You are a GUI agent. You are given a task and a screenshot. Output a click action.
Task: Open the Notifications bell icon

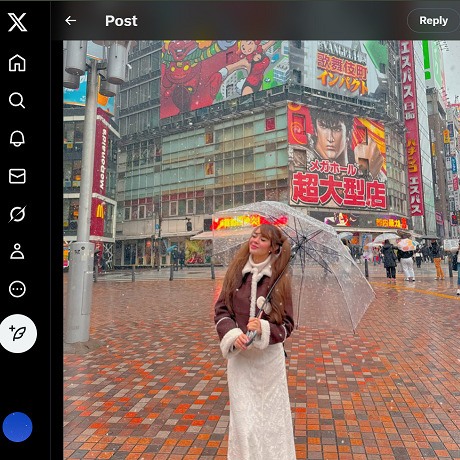17,138
